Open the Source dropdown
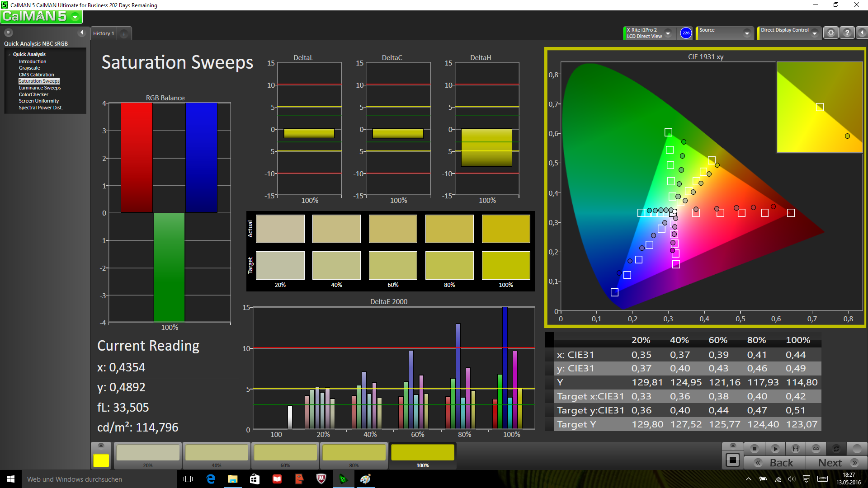 tap(747, 33)
